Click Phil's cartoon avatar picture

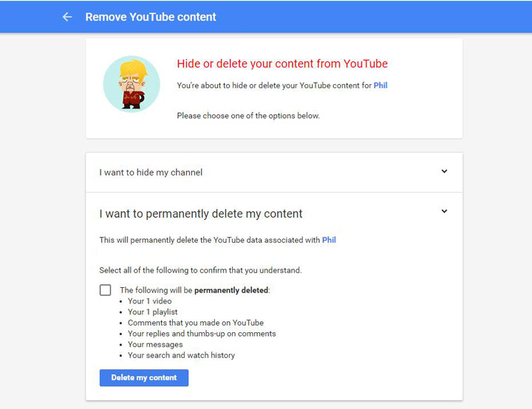click(x=132, y=83)
